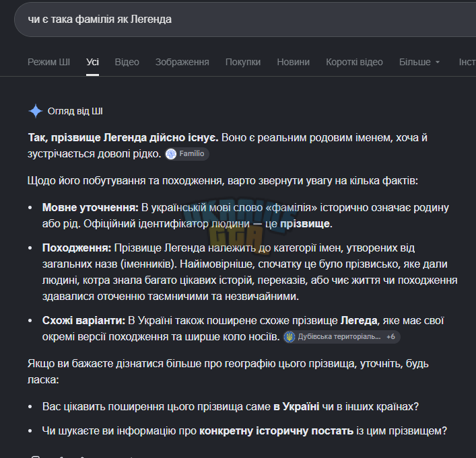Open the Покупки tab
This screenshot has width=476, height=458.
243,62
